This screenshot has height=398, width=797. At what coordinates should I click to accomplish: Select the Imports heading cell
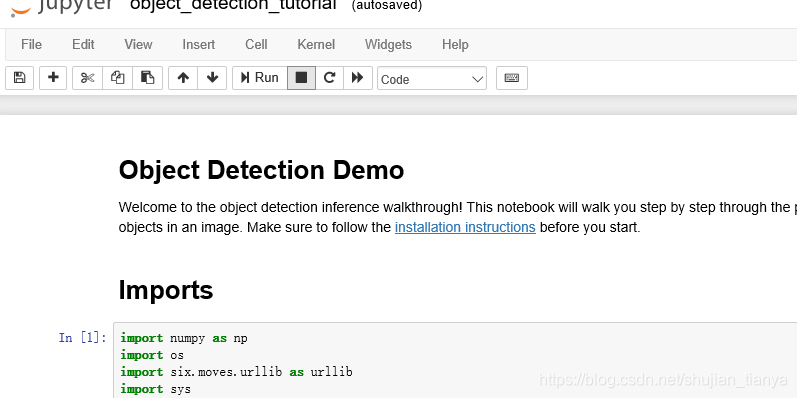[x=166, y=290]
